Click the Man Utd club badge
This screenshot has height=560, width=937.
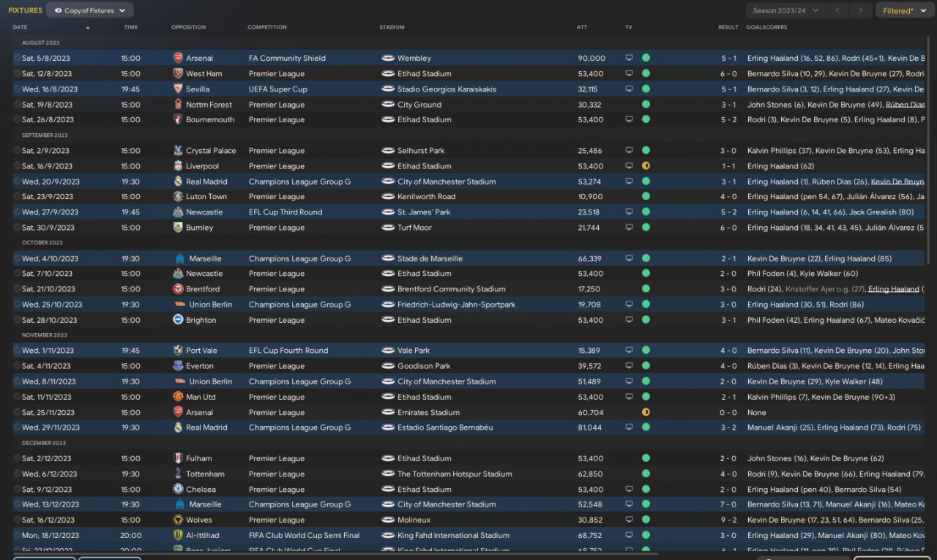coord(178,397)
